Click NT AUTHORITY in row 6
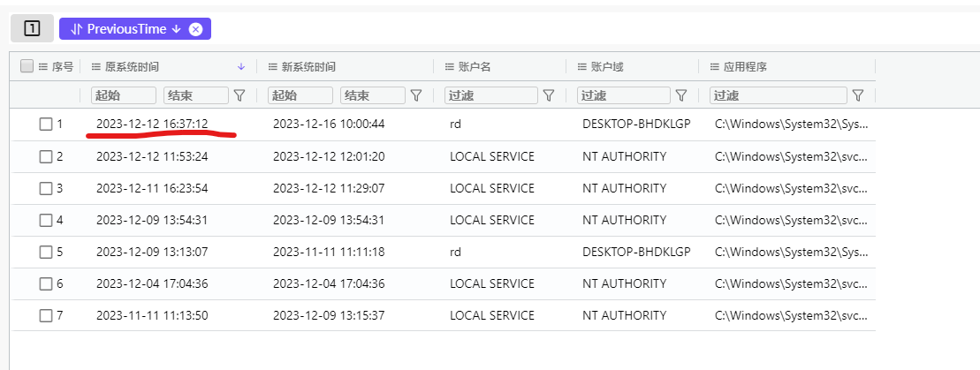This screenshot has height=370, width=980. tap(625, 283)
